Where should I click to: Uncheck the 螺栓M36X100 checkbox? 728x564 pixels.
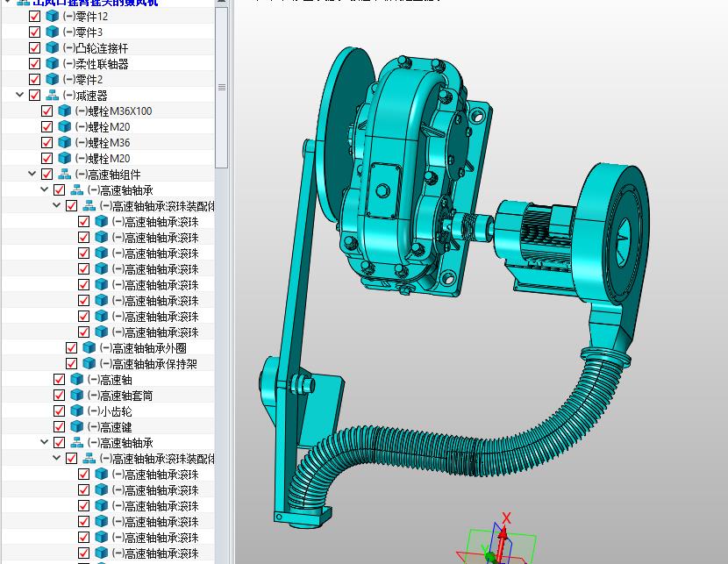(x=46, y=111)
